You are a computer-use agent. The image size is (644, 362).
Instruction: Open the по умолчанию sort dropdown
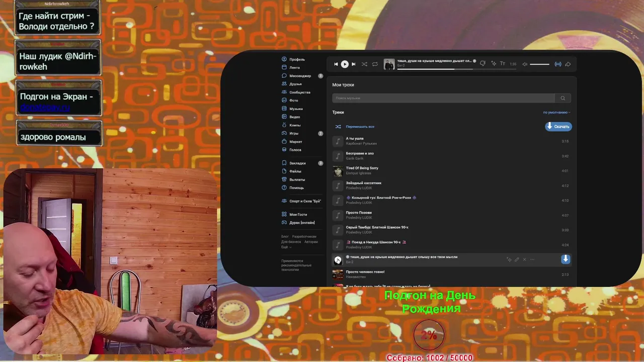click(x=556, y=113)
